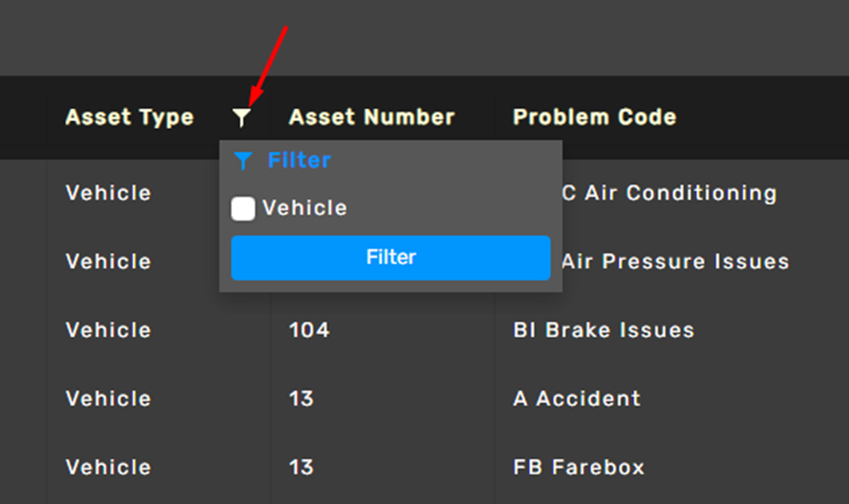Click the blue funnel icon in filter popup
Screen dimensions: 849x504
pyautogui.click(x=243, y=160)
